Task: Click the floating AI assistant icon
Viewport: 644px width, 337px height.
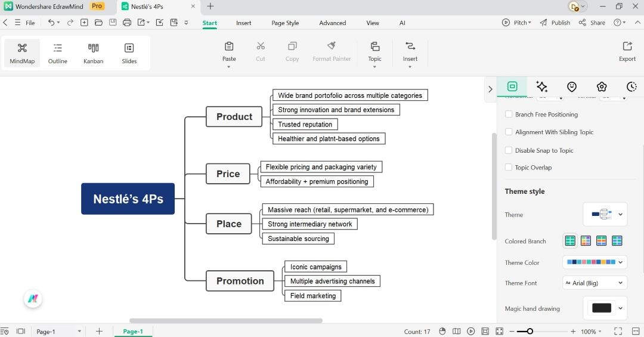Action: (33, 299)
